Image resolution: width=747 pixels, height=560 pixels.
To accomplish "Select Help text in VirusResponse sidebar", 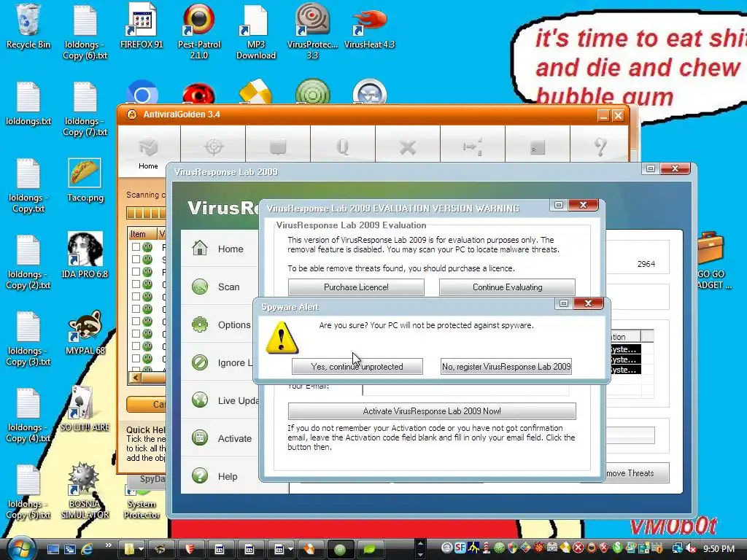I will click(x=228, y=477).
